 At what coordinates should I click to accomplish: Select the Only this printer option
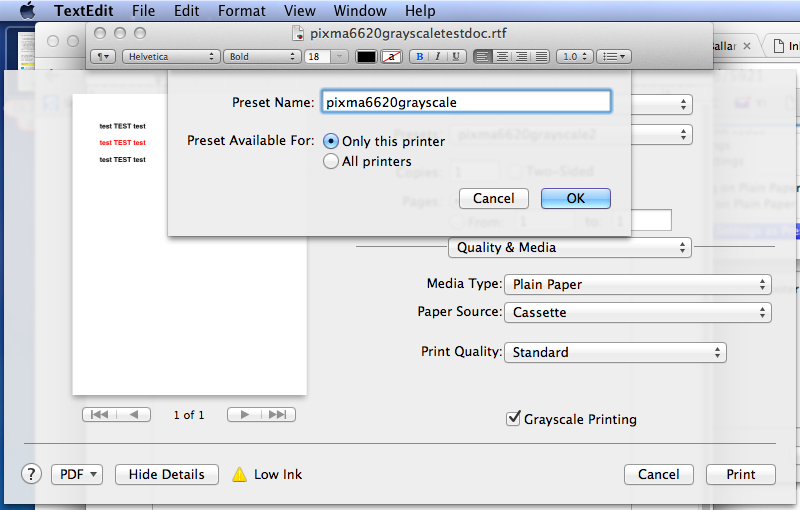tap(331, 141)
